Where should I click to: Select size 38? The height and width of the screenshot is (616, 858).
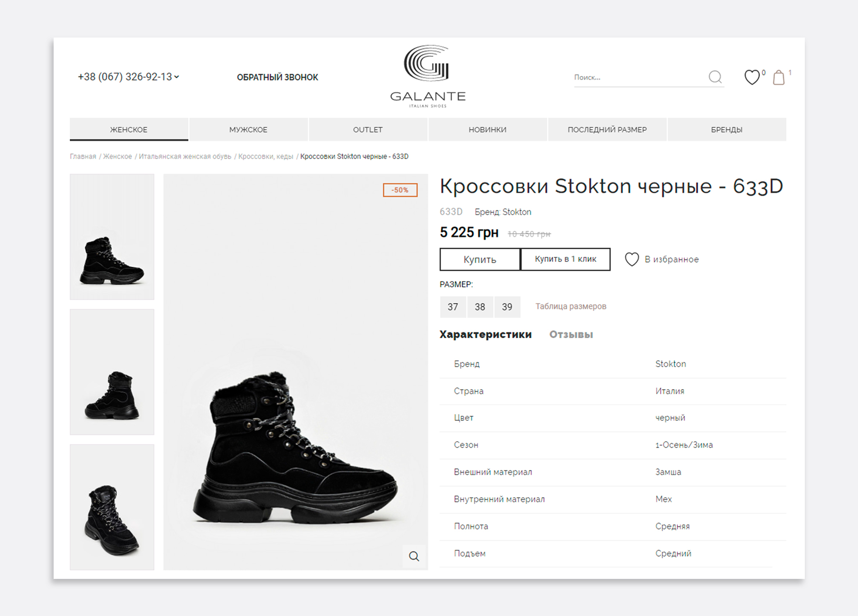[480, 307]
